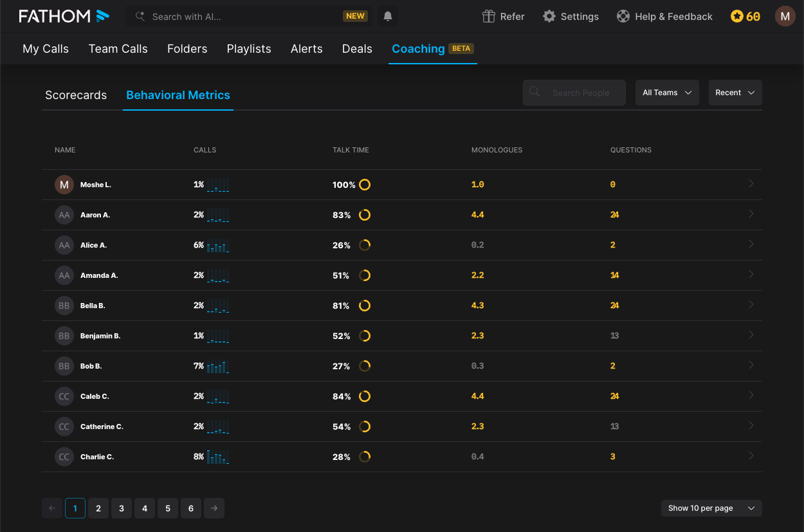Open the Team Calls menu item
The height and width of the screenshot is (532, 804).
click(118, 49)
